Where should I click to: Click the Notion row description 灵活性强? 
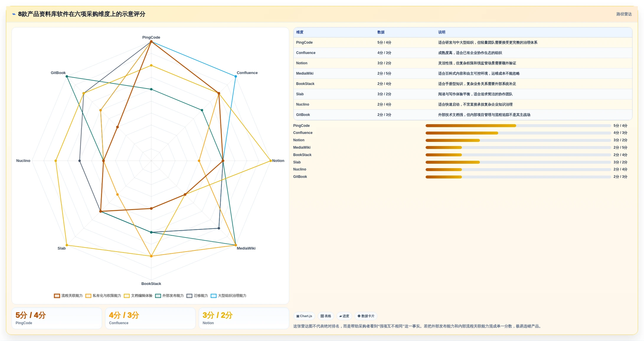[477, 63]
